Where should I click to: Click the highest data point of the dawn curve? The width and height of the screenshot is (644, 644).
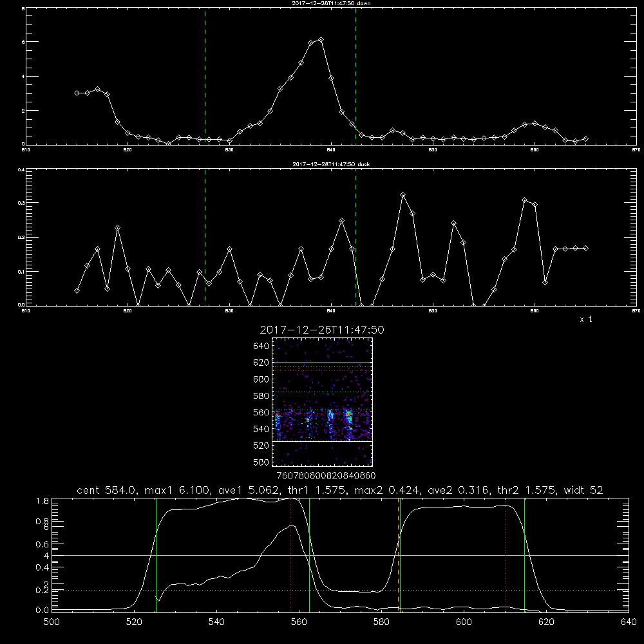point(321,40)
